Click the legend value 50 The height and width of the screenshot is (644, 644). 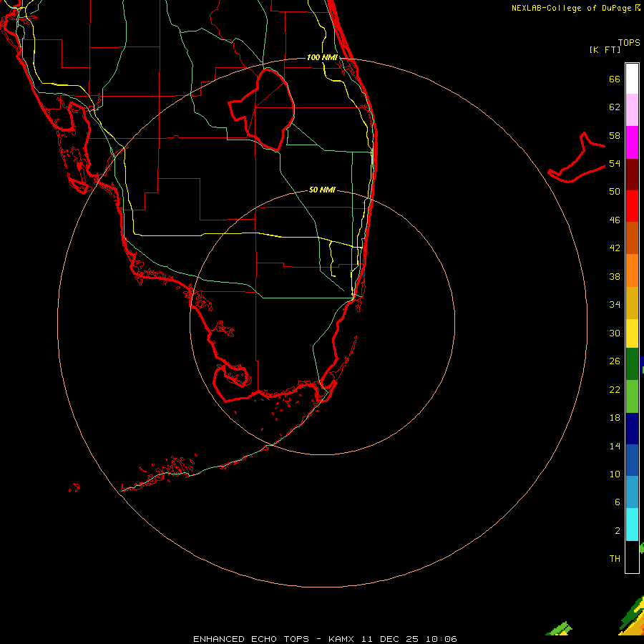tap(615, 192)
